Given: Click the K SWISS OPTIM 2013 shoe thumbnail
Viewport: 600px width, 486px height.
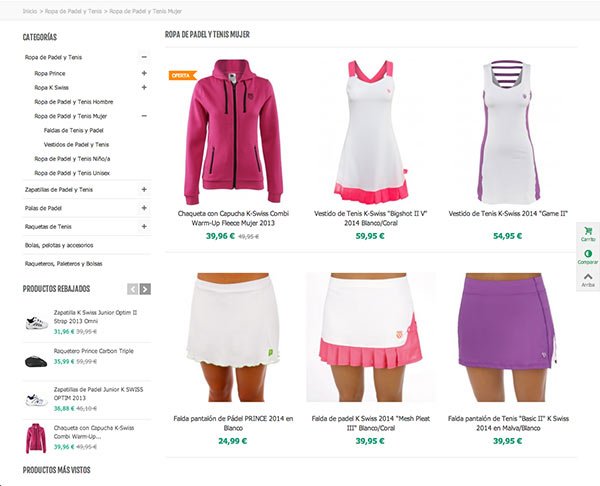Looking at the screenshot, I should pos(36,400).
